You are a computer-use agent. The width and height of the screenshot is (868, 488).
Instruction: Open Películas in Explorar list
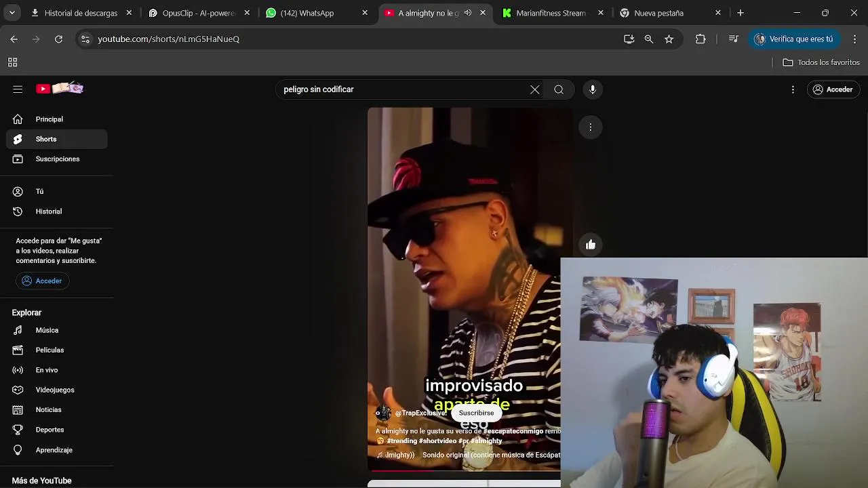coord(57,350)
